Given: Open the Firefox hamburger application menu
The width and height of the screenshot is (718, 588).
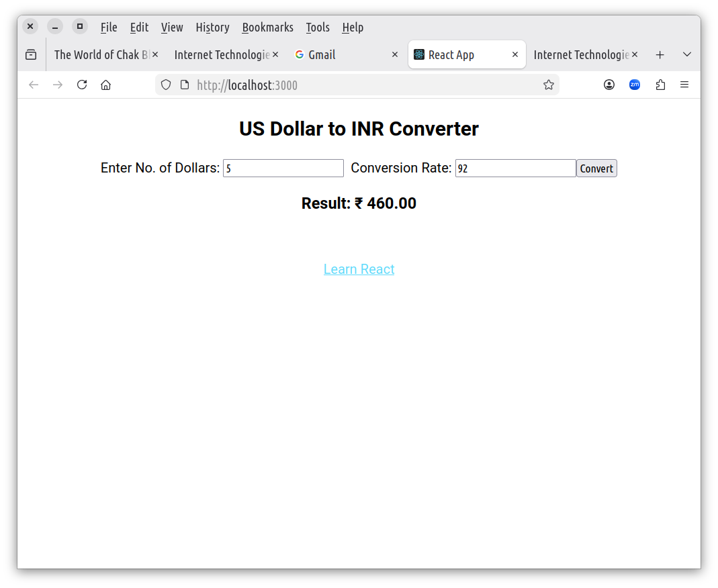Looking at the screenshot, I should coord(684,85).
